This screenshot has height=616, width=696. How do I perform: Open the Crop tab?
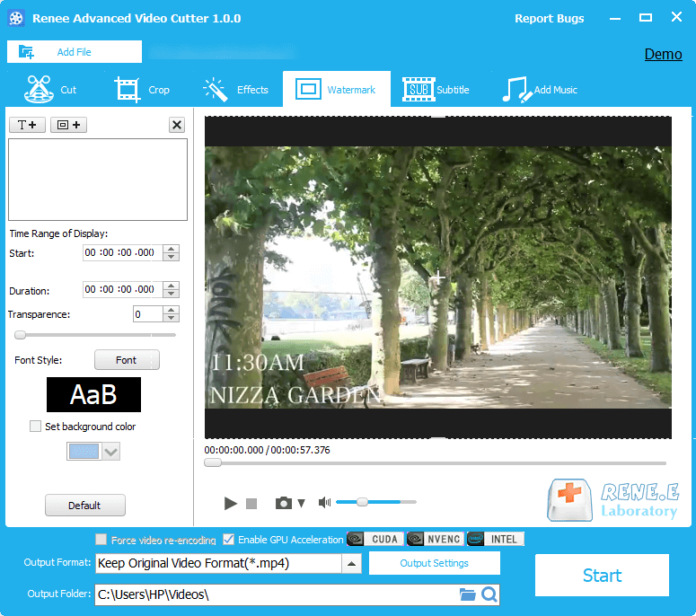142,89
